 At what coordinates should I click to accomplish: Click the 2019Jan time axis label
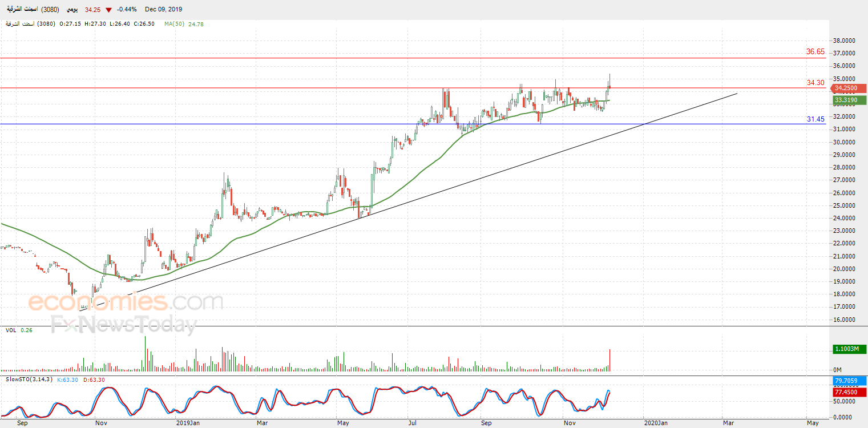(x=188, y=423)
